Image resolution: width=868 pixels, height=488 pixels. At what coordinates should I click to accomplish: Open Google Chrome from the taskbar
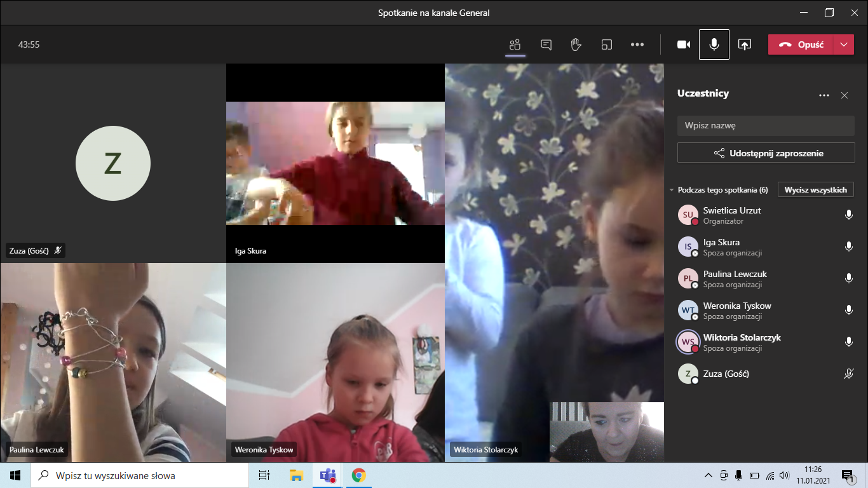tap(359, 475)
